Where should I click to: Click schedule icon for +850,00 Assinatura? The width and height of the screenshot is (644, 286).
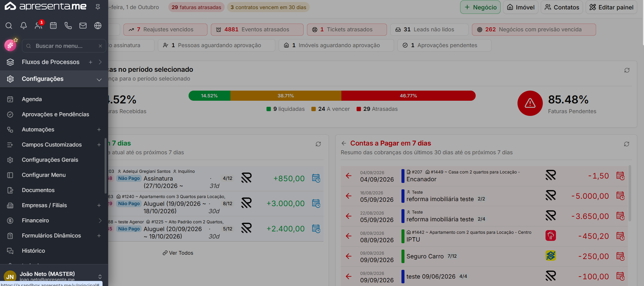click(316, 178)
